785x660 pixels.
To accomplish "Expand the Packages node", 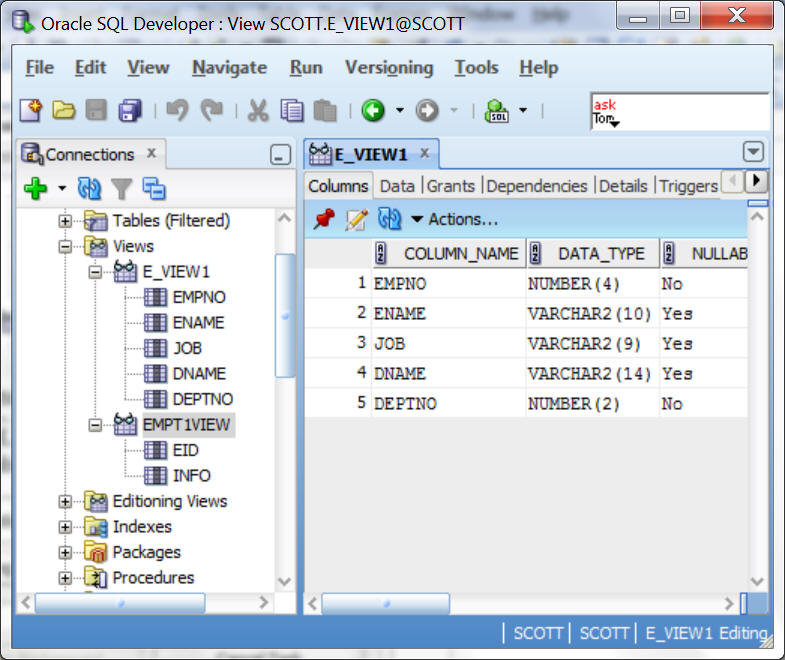I will click(65, 552).
